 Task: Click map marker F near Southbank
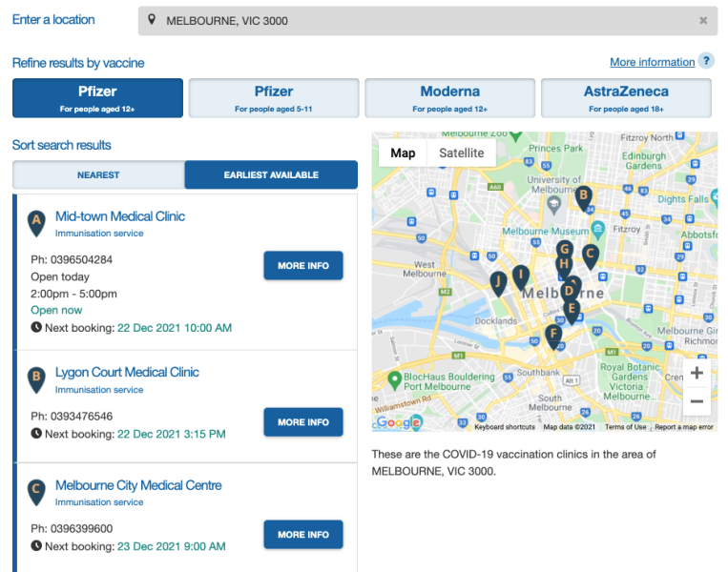point(552,335)
